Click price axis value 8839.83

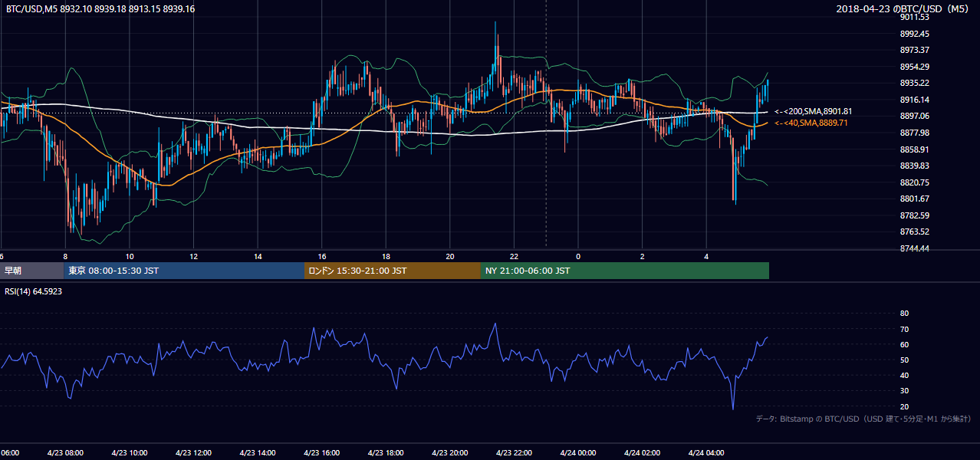pyautogui.click(x=915, y=166)
